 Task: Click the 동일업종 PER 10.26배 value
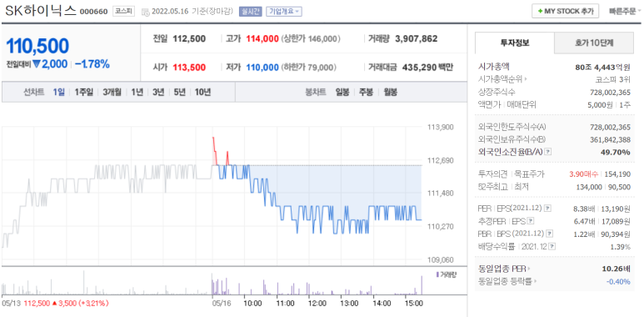(x=616, y=269)
